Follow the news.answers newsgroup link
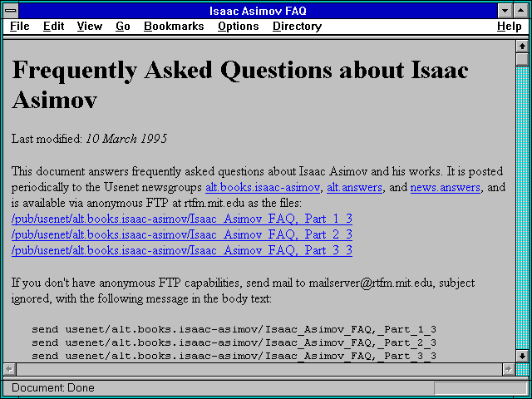 [446, 188]
